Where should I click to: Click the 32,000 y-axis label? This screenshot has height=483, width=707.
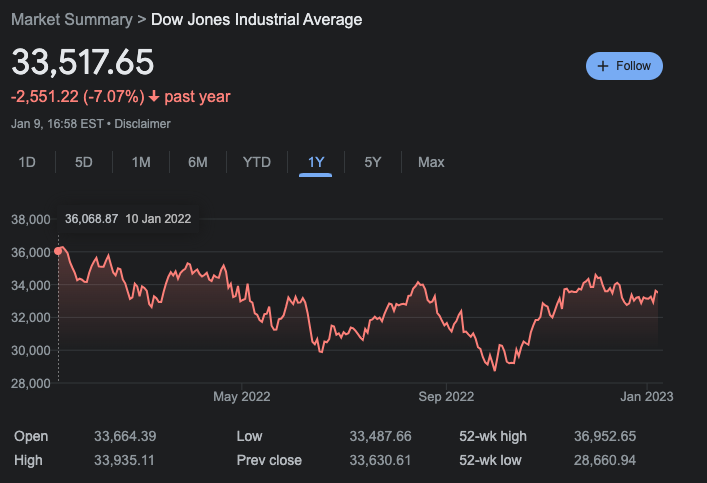[x=31, y=318]
